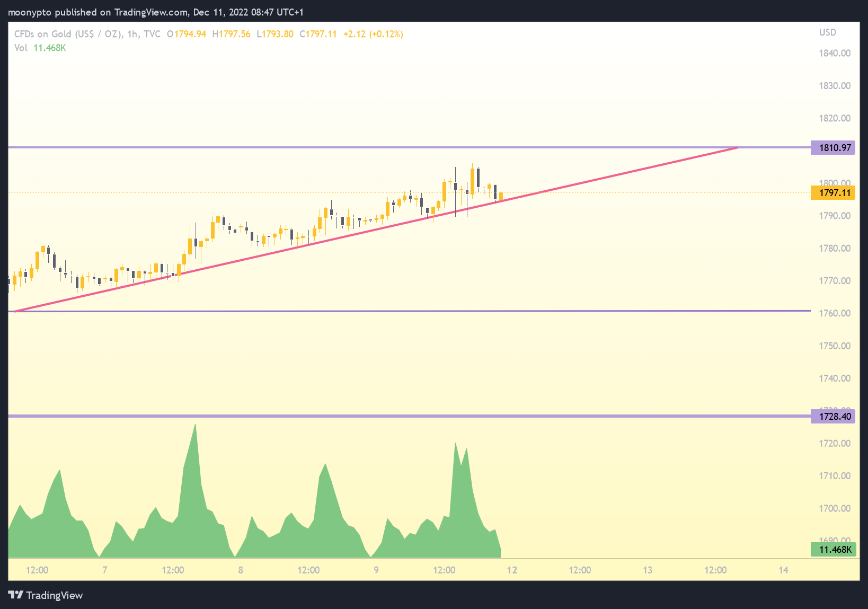Click the close value C1797.11 in header
This screenshot has height=609, width=868.
pyautogui.click(x=318, y=34)
